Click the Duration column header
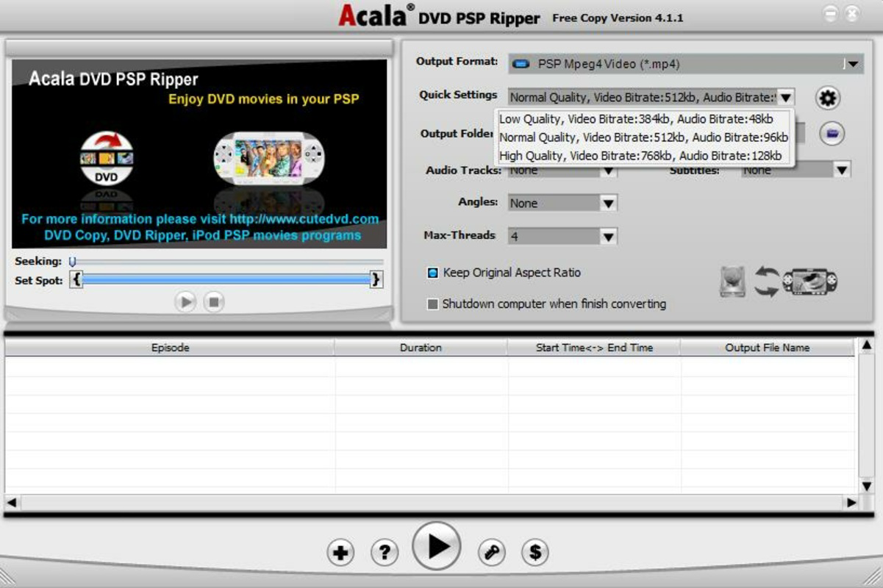Viewport: 883px width, 588px height. (421, 348)
